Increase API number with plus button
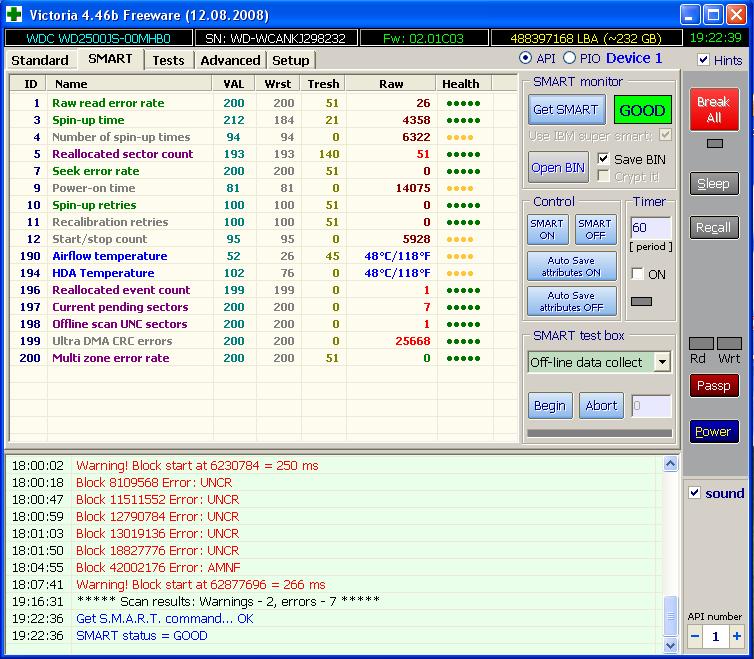Image resolution: width=754 pixels, height=659 pixels. [x=737, y=636]
